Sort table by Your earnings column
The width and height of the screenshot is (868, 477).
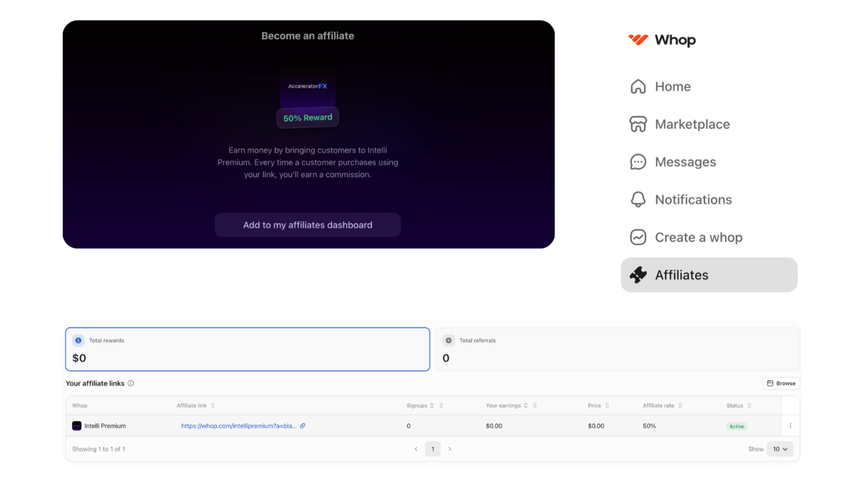(x=525, y=406)
